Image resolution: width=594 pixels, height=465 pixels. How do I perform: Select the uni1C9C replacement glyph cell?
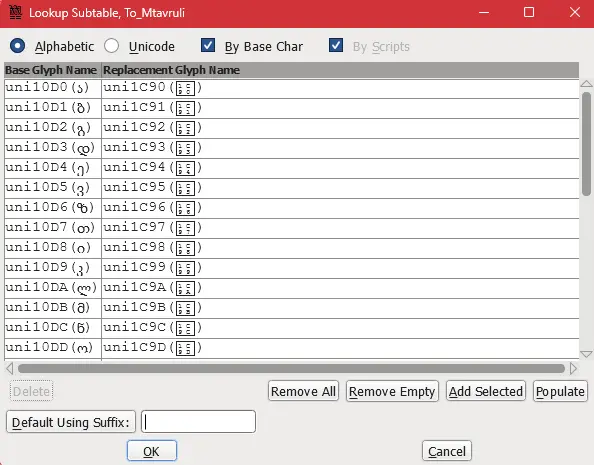(x=340, y=328)
